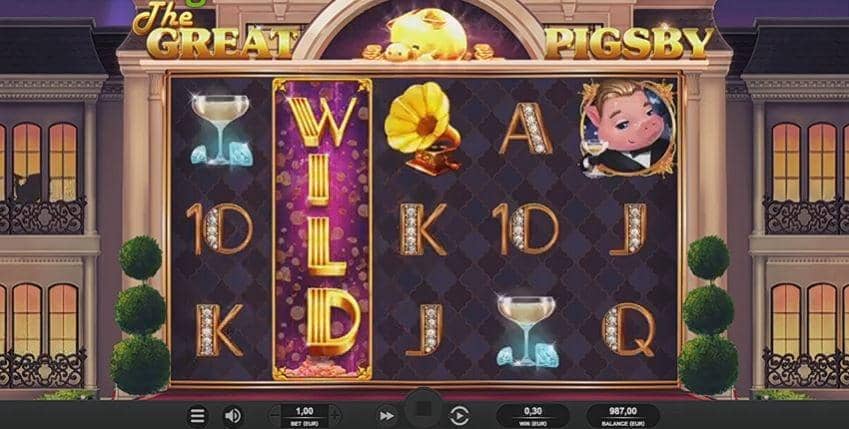Image resolution: width=849 pixels, height=429 pixels.
Task: Select the golden gramophone symbol
Action: coord(422,128)
